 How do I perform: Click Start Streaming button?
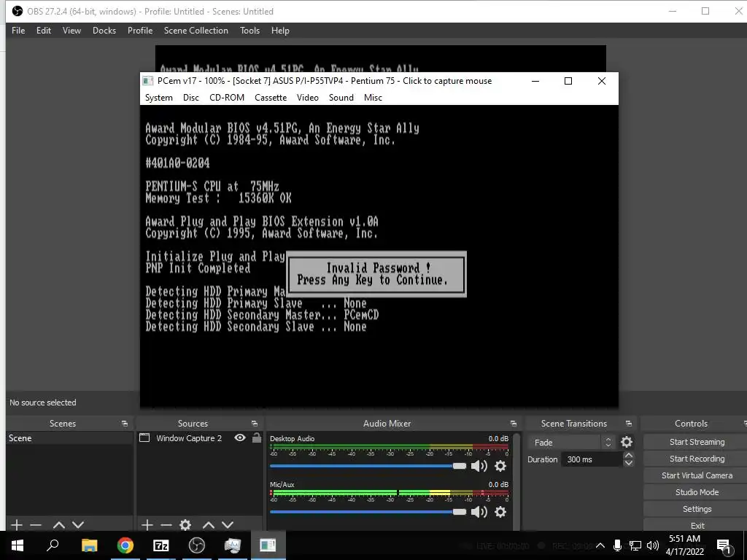[x=697, y=442]
